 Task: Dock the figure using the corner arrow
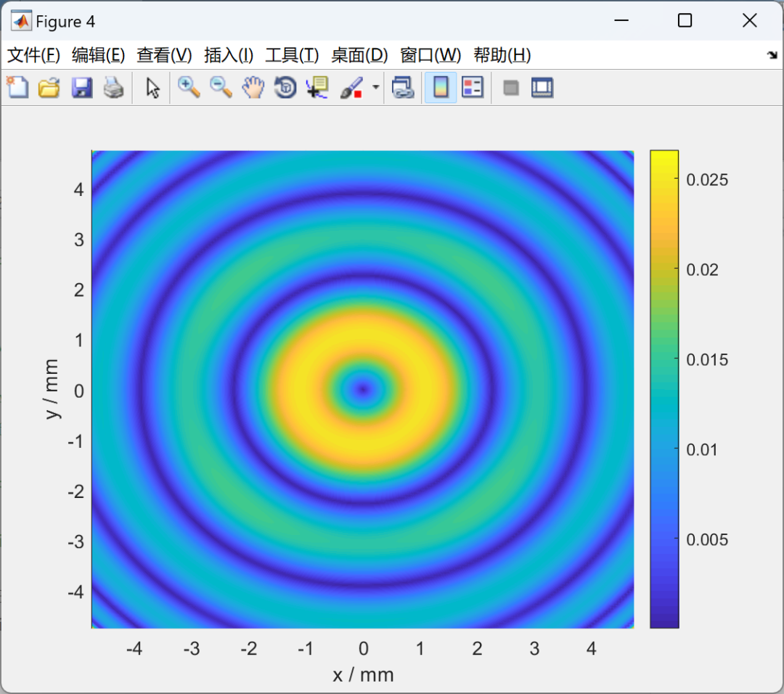tap(772, 55)
